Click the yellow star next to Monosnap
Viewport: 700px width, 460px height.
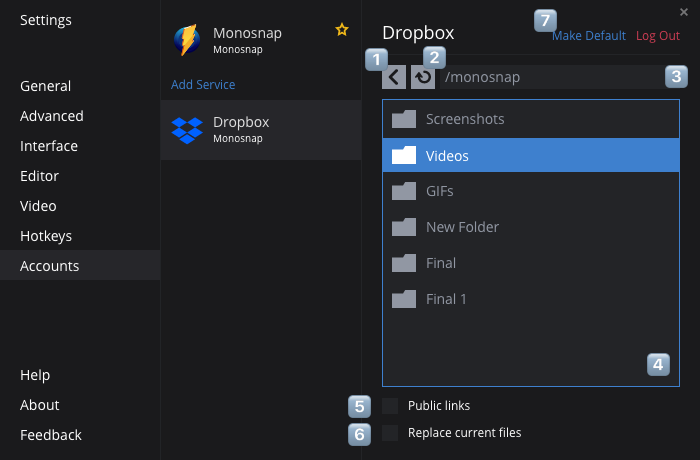point(342,29)
